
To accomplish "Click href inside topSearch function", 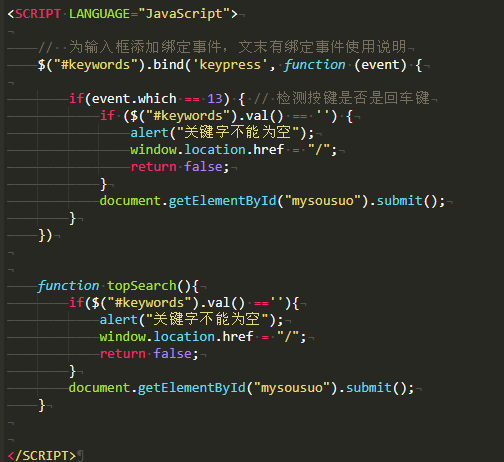I will point(238,337).
